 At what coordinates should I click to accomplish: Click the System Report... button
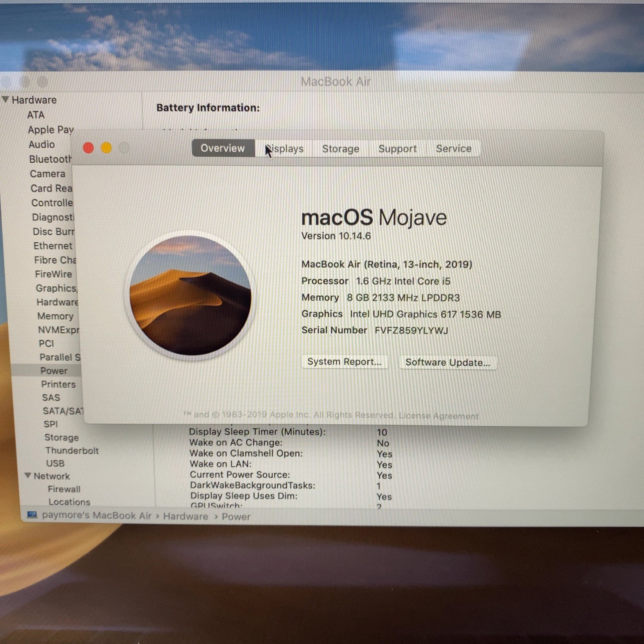click(344, 362)
